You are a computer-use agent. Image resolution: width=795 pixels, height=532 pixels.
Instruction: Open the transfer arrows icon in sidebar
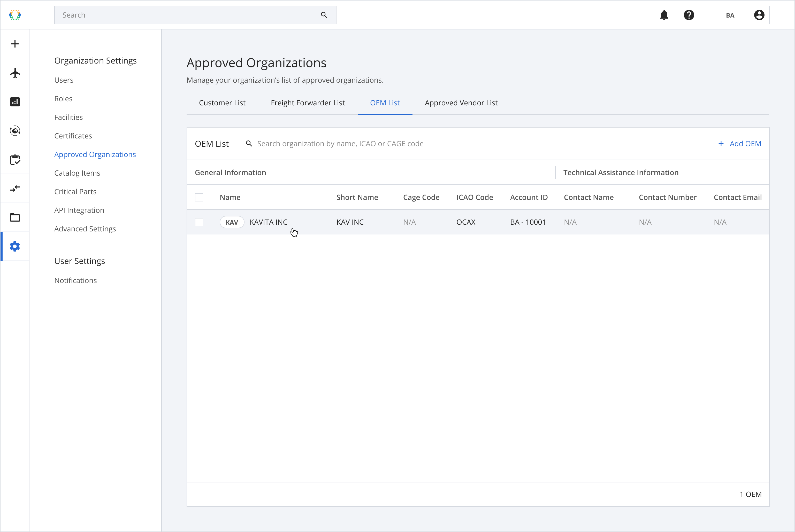[x=15, y=188]
